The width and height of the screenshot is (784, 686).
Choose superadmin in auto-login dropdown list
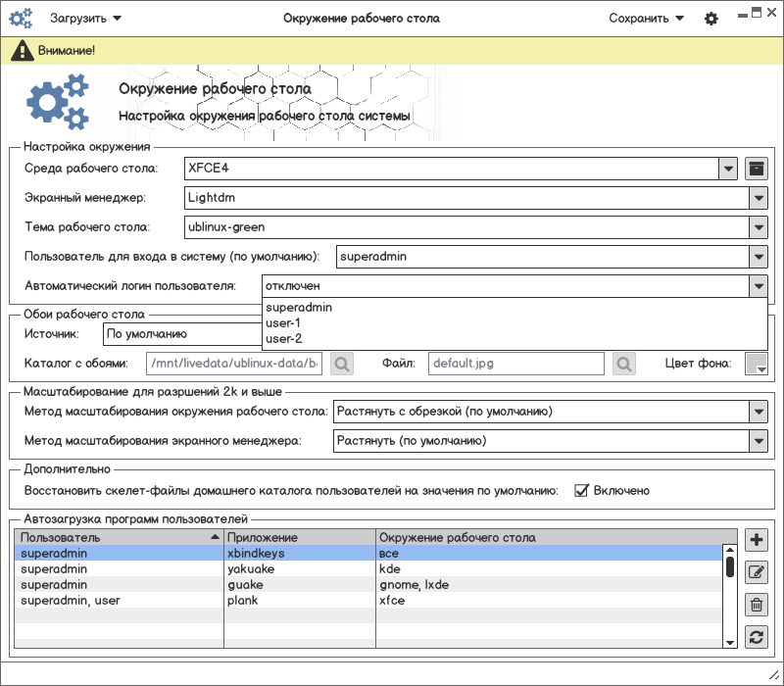(x=299, y=308)
